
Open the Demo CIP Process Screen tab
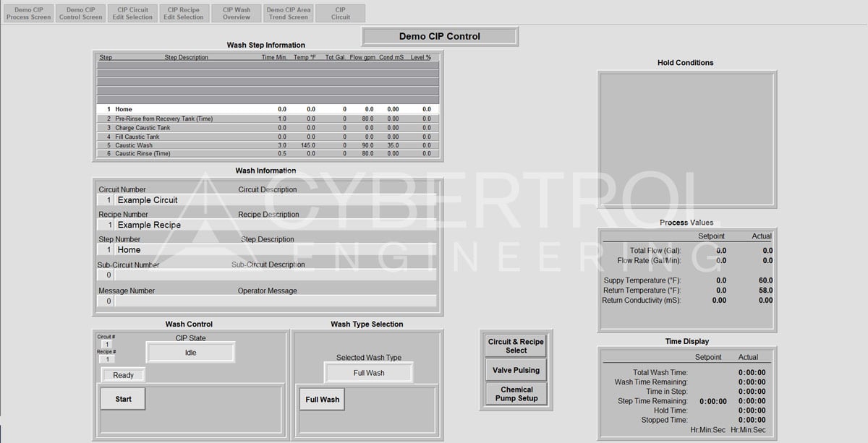(x=27, y=12)
